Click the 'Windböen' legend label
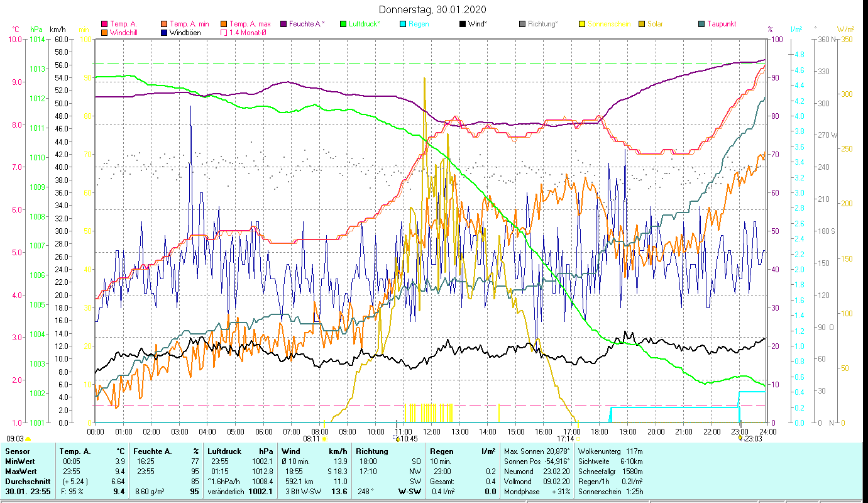 185,33
